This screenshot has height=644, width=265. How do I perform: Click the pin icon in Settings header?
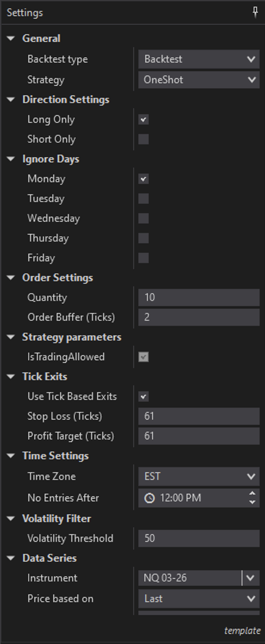[255, 12]
